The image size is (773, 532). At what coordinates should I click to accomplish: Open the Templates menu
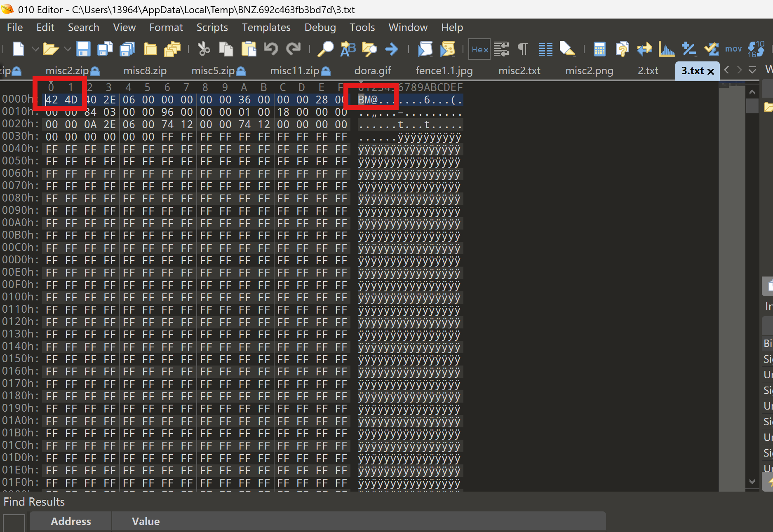(x=266, y=28)
